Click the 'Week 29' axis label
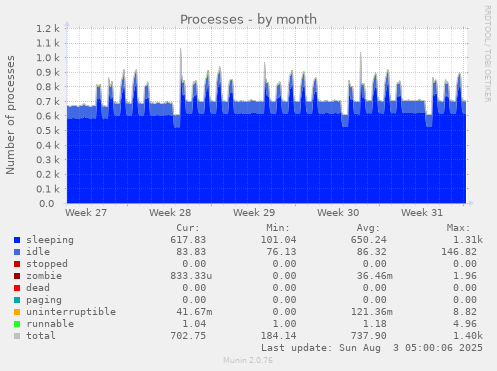 click(254, 213)
